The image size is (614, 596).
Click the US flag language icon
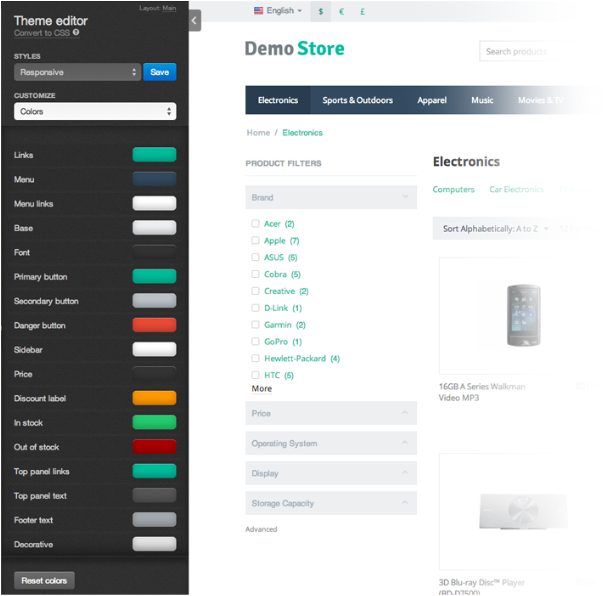pos(258,11)
